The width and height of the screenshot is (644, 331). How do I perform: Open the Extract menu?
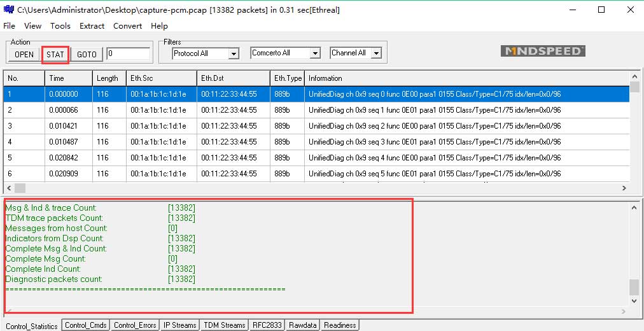click(92, 26)
